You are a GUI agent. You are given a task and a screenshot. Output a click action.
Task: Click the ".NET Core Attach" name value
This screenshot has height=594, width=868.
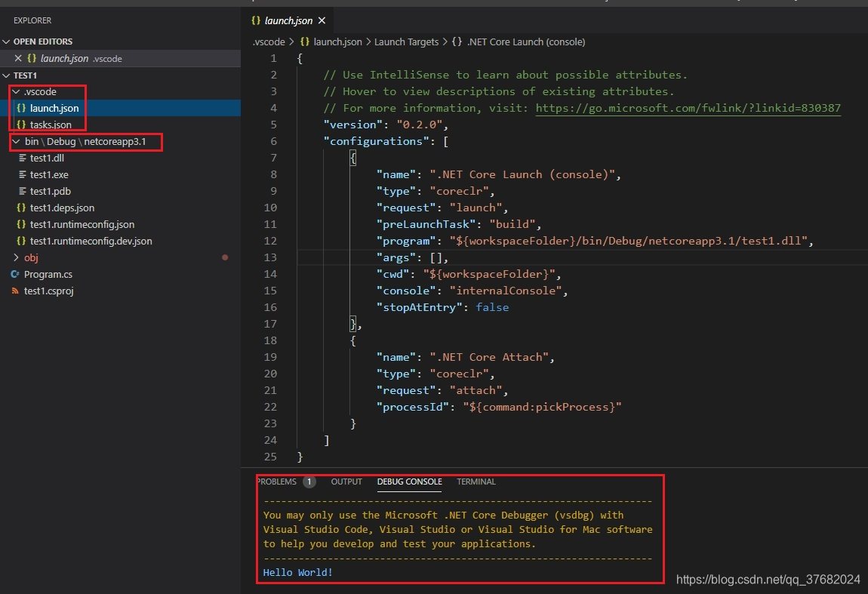click(x=489, y=357)
